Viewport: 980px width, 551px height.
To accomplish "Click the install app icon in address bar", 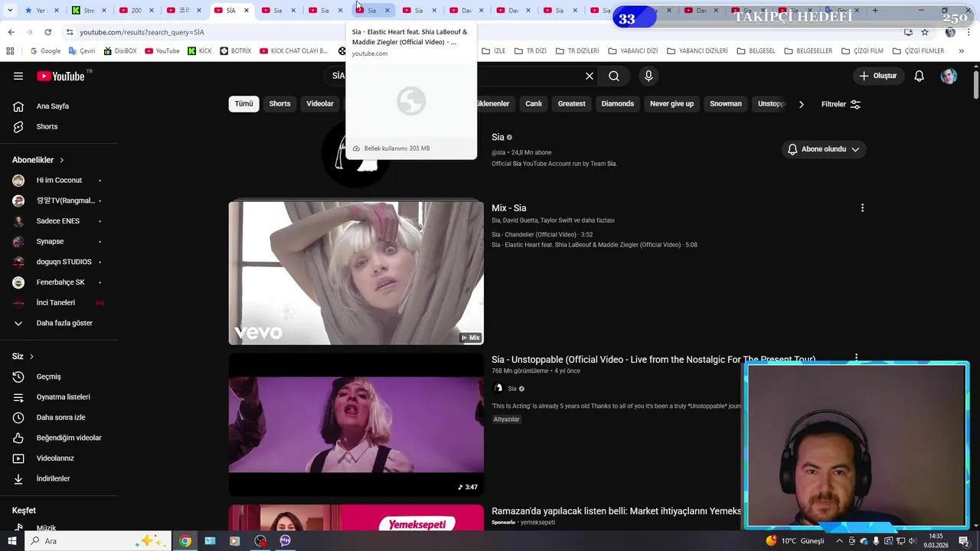I will coord(908,32).
